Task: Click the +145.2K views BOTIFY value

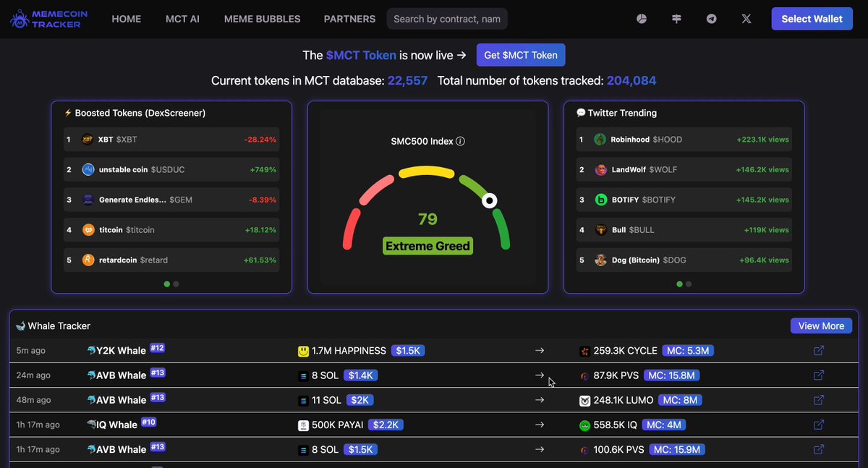Action: [x=763, y=200]
